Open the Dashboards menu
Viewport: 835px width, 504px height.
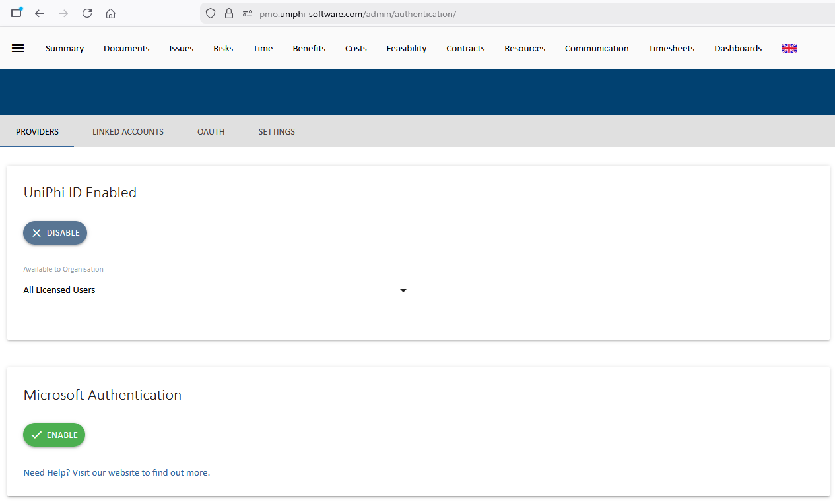pos(738,48)
